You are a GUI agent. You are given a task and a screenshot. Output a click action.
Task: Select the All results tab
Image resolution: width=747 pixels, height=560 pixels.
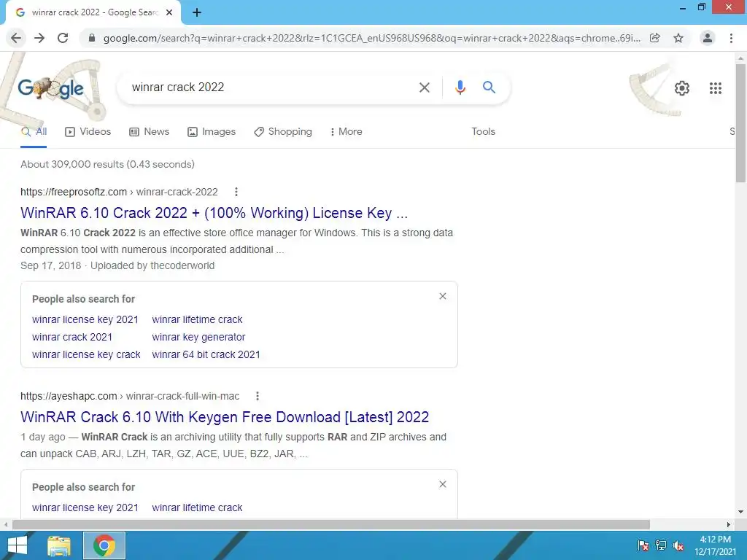tap(34, 132)
